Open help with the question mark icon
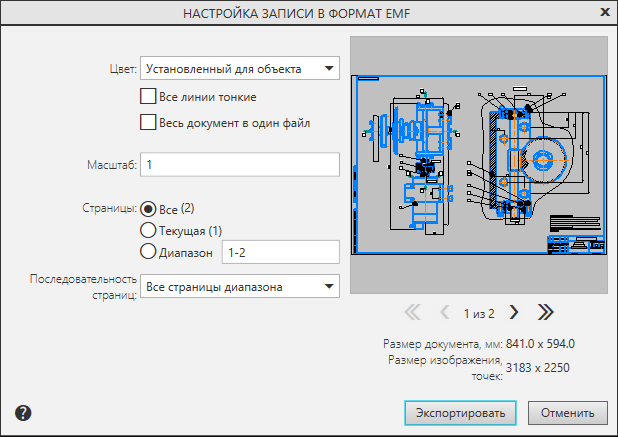 tap(23, 412)
